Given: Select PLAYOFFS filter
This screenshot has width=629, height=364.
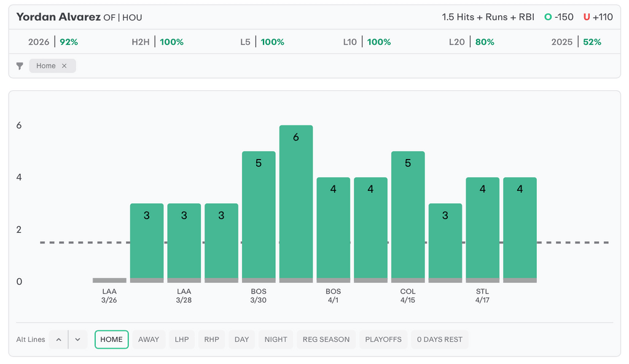Looking at the screenshot, I should [x=383, y=339].
